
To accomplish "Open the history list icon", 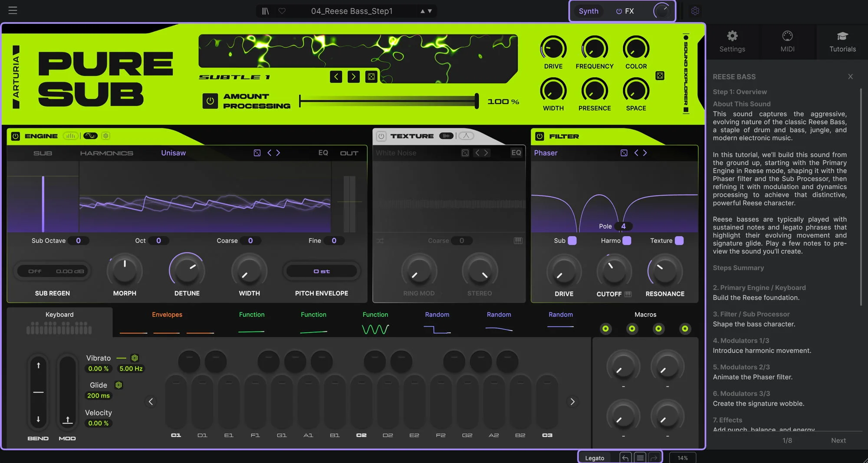I will click(640, 458).
